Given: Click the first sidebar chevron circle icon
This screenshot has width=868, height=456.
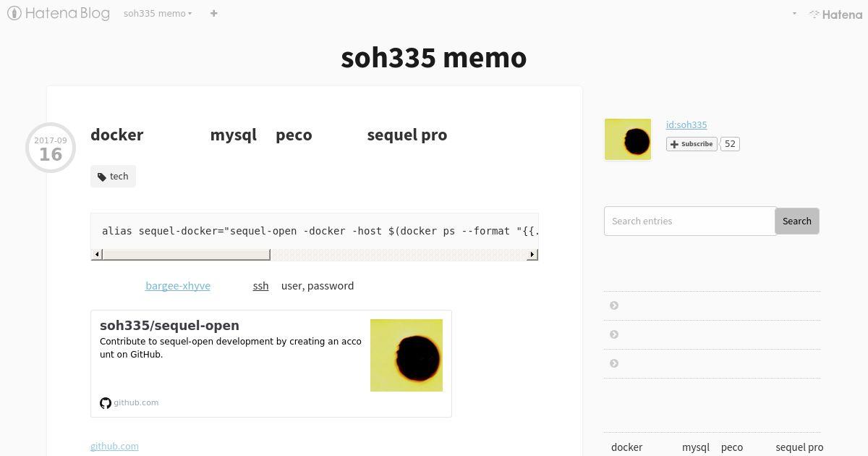Looking at the screenshot, I should pos(614,305).
